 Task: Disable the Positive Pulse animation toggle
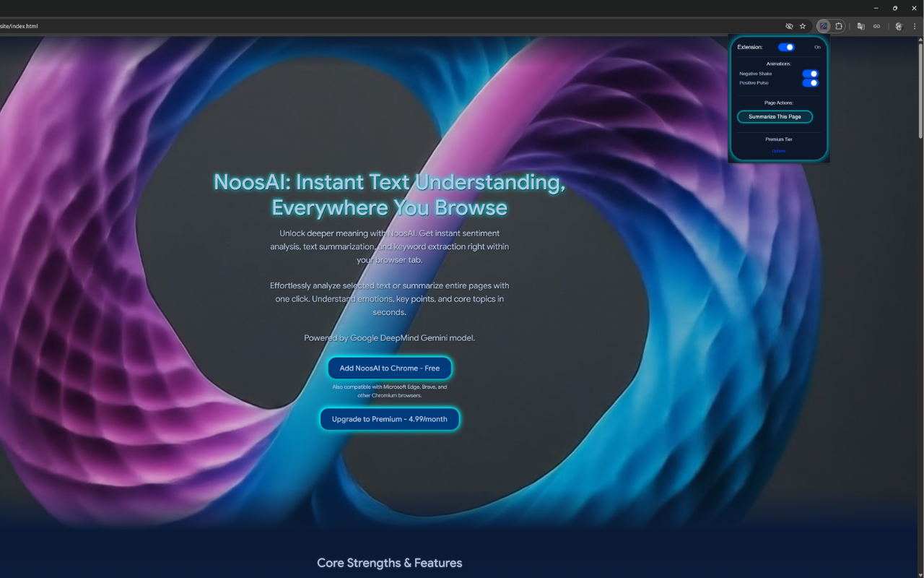pyautogui.click(x=810, y=83)
